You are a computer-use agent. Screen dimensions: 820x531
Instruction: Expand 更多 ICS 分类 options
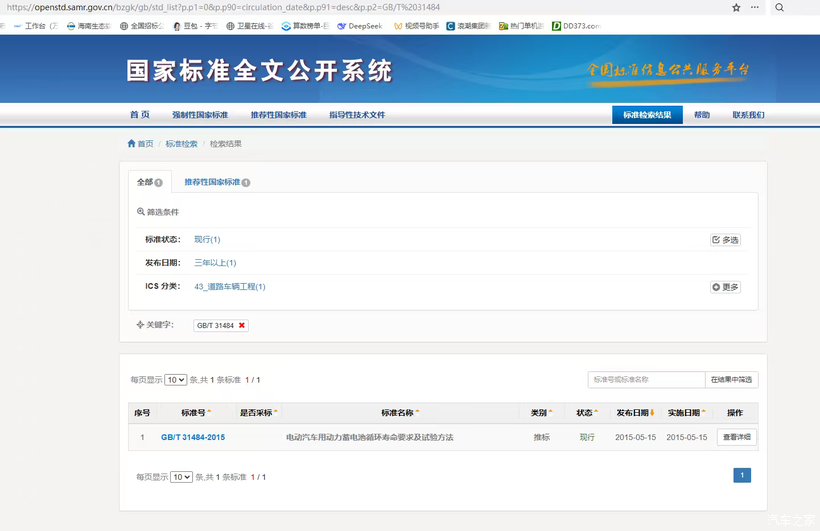click(725, 287)
